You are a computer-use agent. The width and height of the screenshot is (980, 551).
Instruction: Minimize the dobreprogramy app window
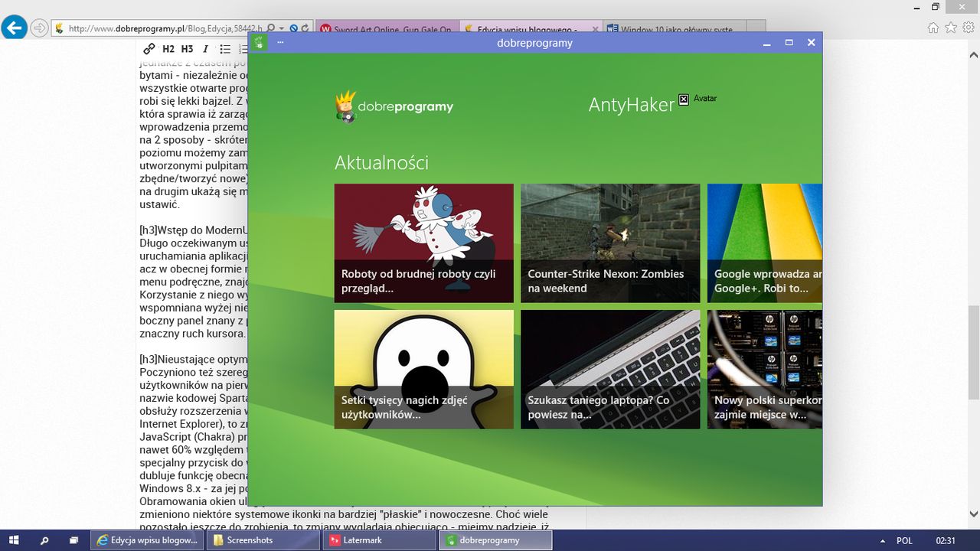click(x=766, y=43)
